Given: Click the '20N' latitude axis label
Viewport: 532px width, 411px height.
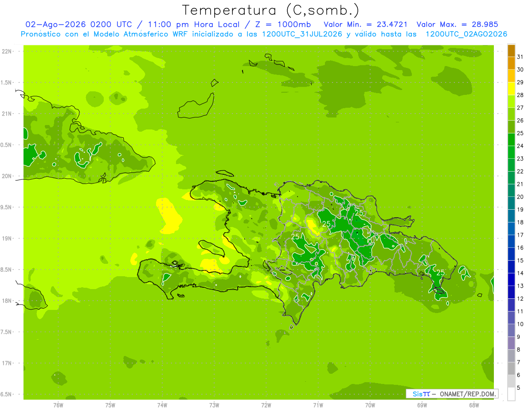Looking at the screenshot, I should (x=8, y=176).
